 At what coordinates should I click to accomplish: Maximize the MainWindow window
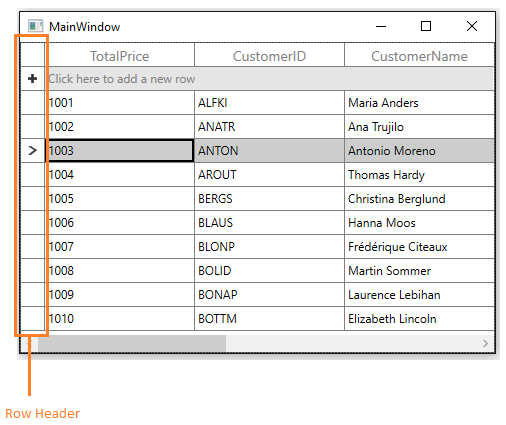(426, 26)
